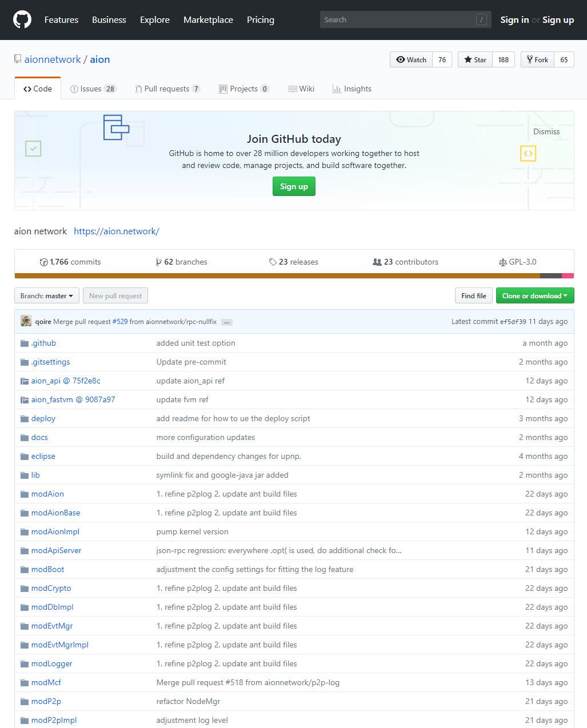Click the submodule icon for aion_api
Viewport: 587px width, 728px height.
pos(25,381)
